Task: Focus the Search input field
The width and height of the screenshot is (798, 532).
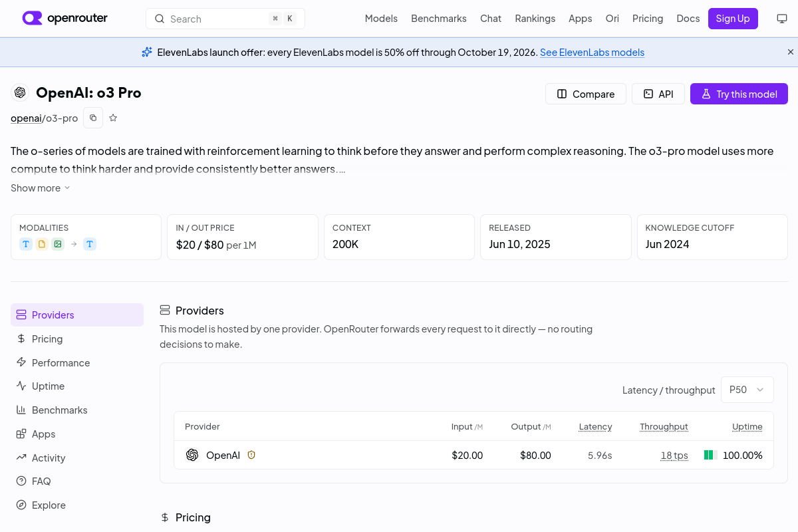Action: (x=225, y=19)
